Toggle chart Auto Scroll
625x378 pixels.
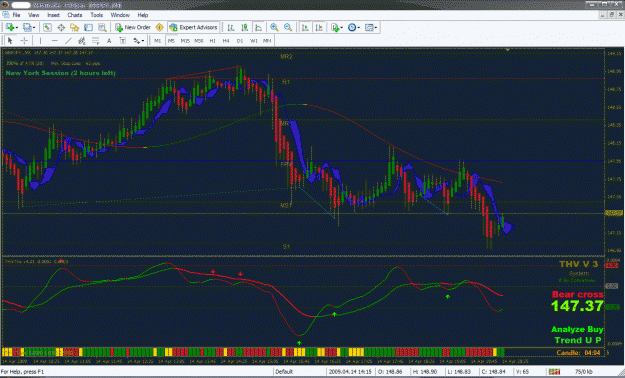click(305, 28)
